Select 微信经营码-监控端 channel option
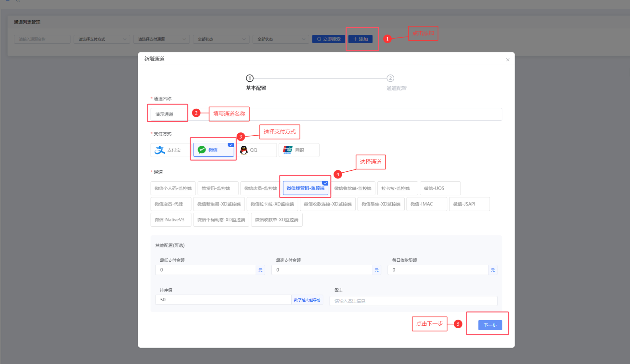Screen dimensions: 630x364 [305, 188]
